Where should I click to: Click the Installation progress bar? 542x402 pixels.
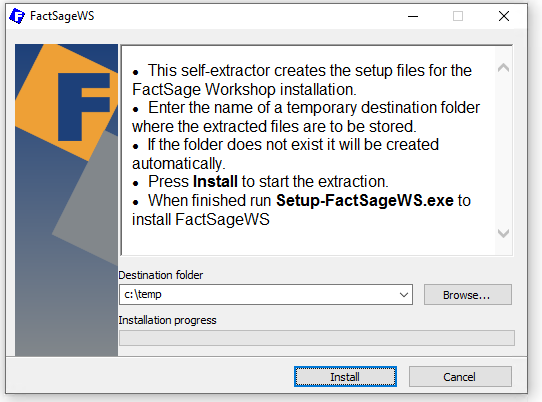[x=317, y=338]
